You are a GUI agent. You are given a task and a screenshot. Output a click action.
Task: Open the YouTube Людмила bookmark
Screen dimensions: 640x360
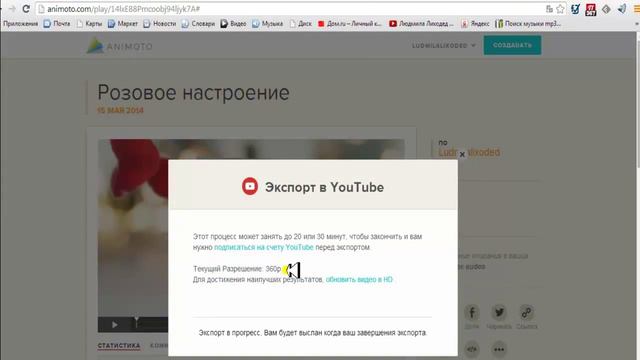(421, 24)
